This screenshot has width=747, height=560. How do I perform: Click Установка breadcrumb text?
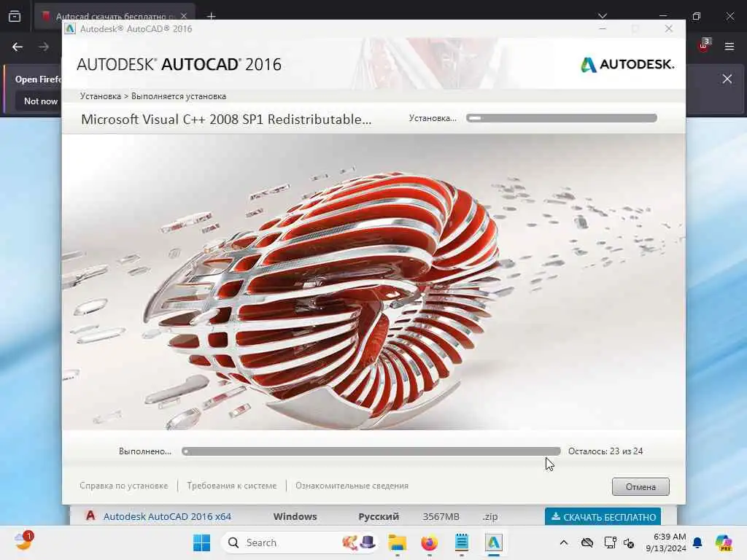point(100,96)
